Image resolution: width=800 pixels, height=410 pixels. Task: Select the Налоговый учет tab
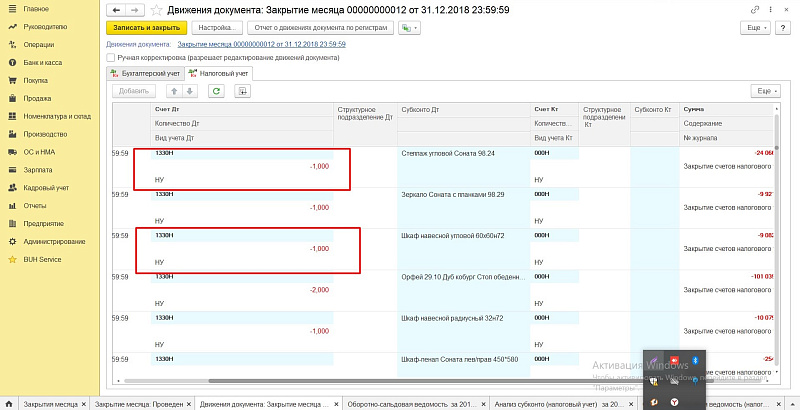click(x=225, y=73)
